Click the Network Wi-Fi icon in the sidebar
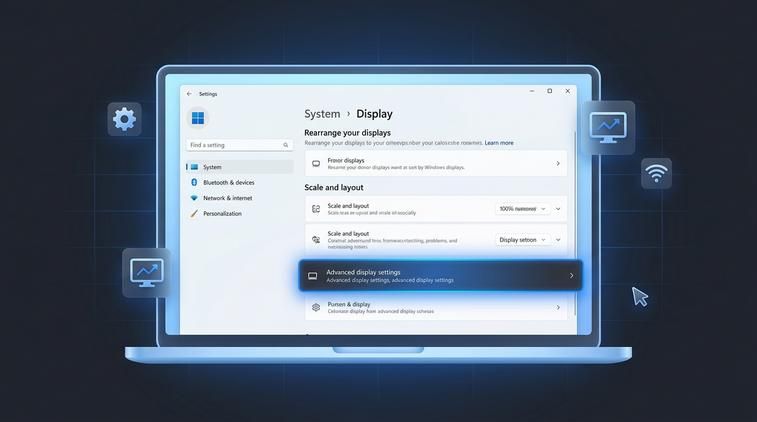This screenshot has height=422, width=757. (x=194, y=198)
